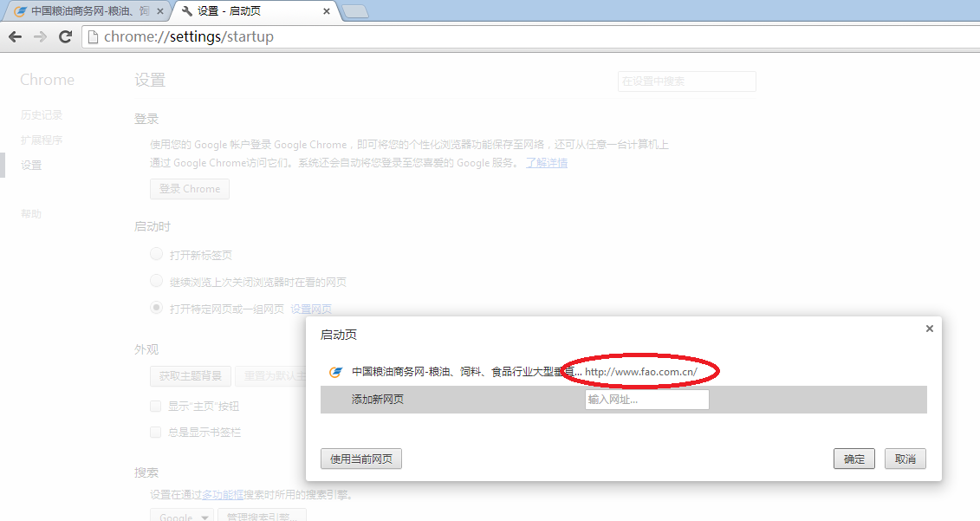
Task: Open 扩展程序 in the sidebar
Action: [42, 140]
